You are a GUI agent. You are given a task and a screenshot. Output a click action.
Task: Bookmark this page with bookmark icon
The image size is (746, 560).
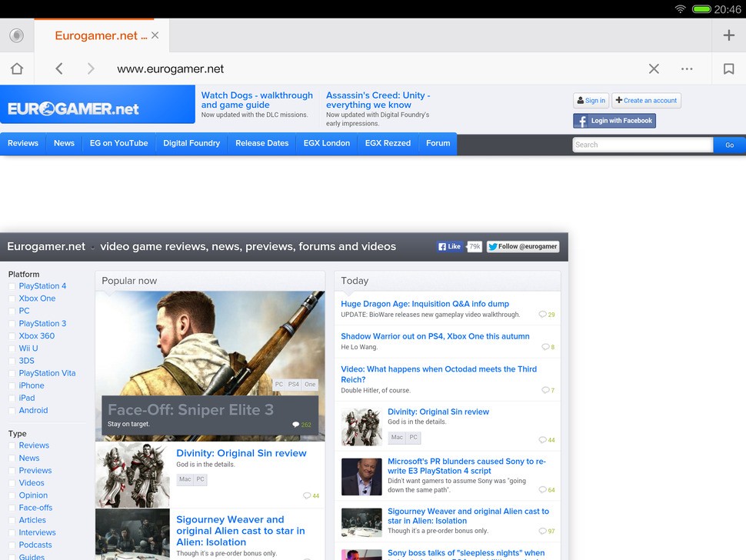tap(728, 68)
